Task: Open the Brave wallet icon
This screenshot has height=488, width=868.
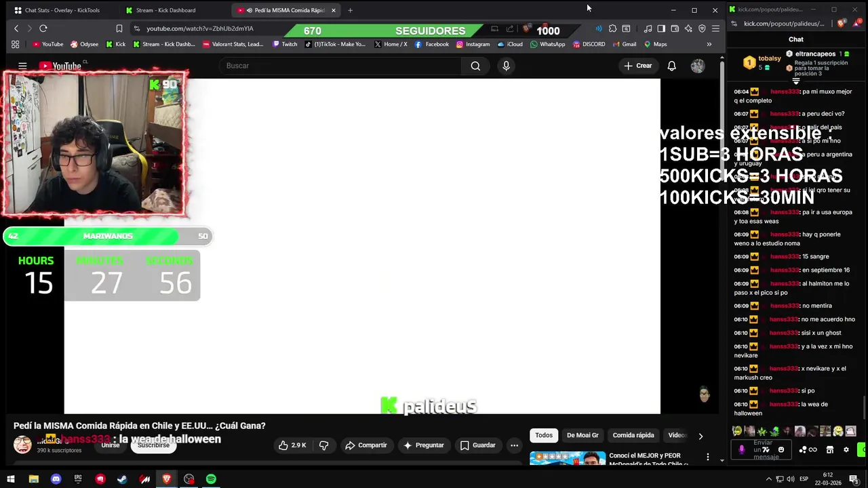Action: [x=675, y=28]
